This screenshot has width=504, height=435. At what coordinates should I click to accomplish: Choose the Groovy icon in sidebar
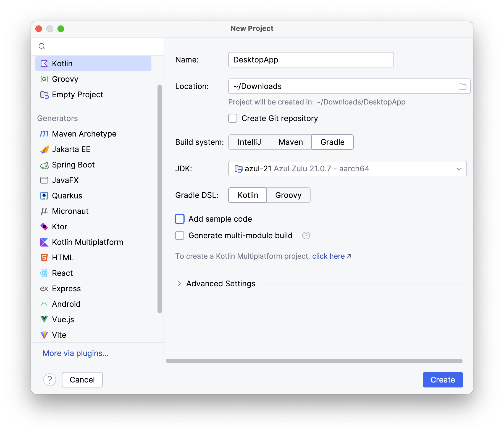click(x=44, y=79)
